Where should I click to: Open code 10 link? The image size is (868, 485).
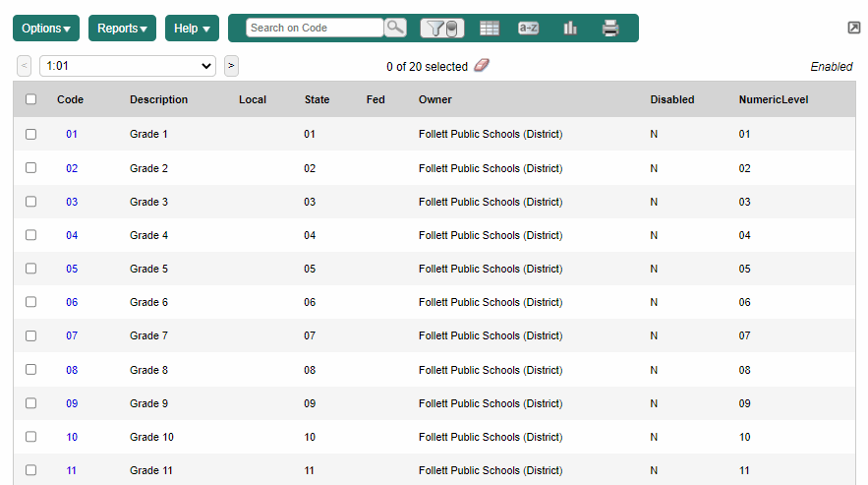coord(72,438)
